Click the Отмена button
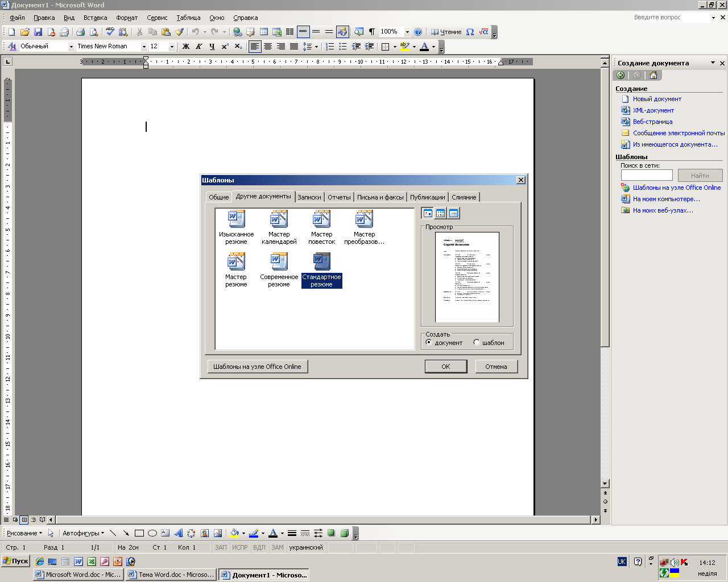This screenshot has height=582, width=728. click(x=496, y=367)
